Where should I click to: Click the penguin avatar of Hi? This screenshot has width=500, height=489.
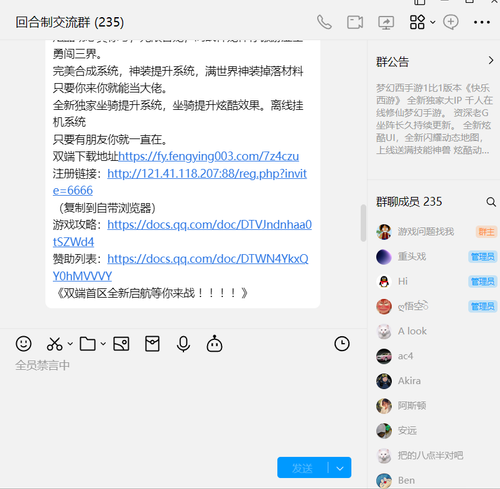[x=384, y=281]
